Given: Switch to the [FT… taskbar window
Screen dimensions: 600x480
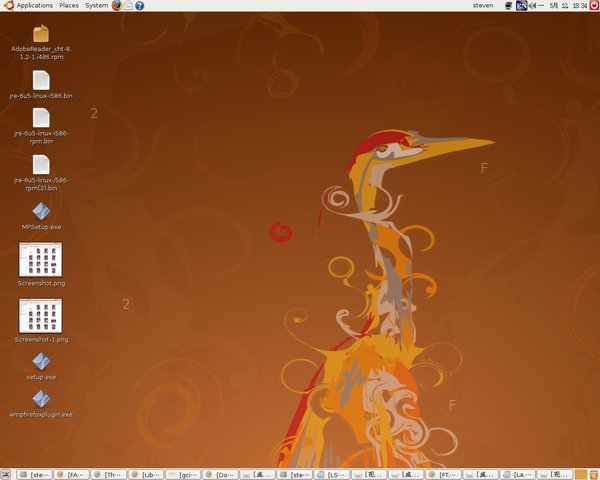Looking at the screenshot, I should pos(443,475).
